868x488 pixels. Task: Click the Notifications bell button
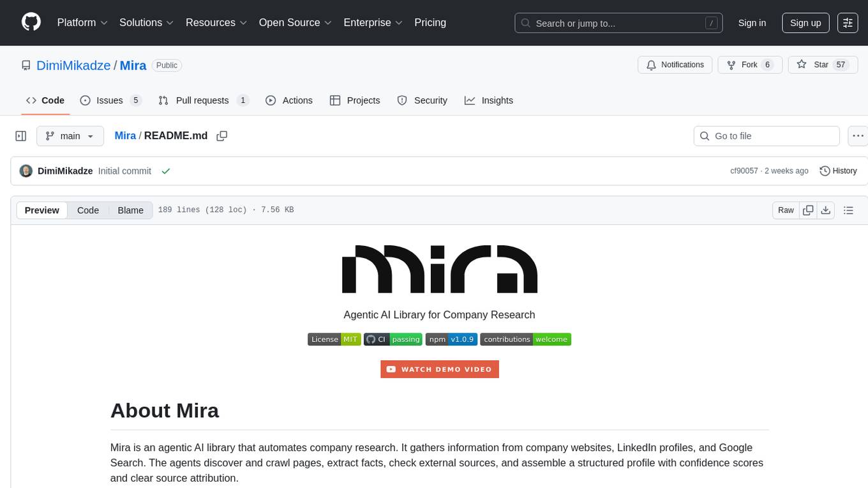tap(675, 65)
